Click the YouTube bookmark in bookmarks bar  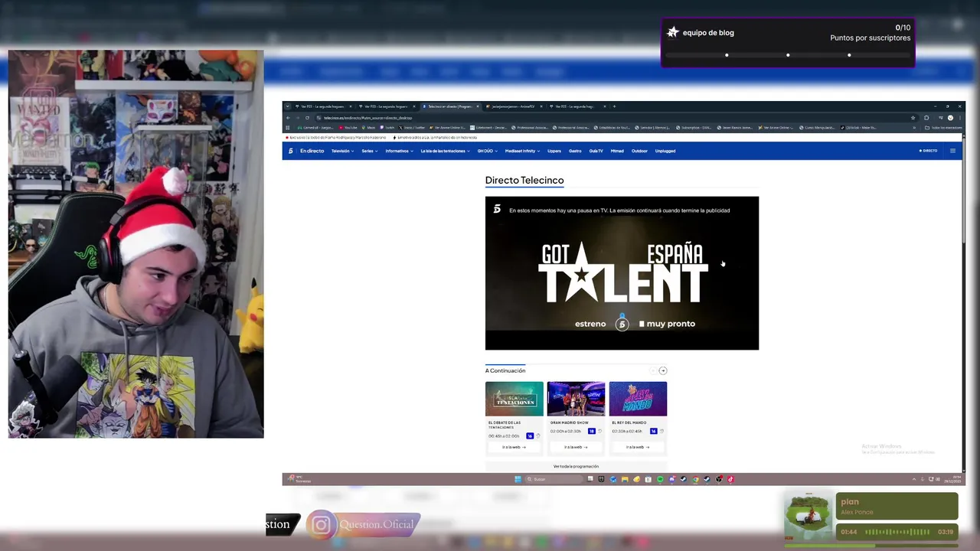tap(348, 127)
